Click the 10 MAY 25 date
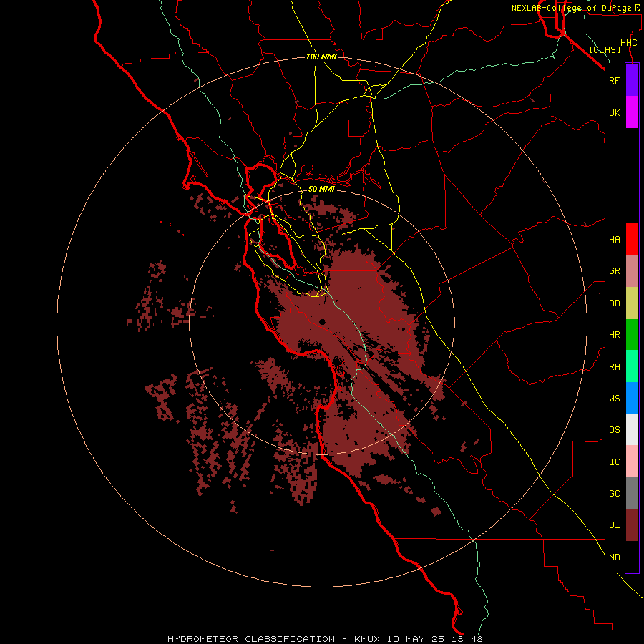 (x=415, y=639)
